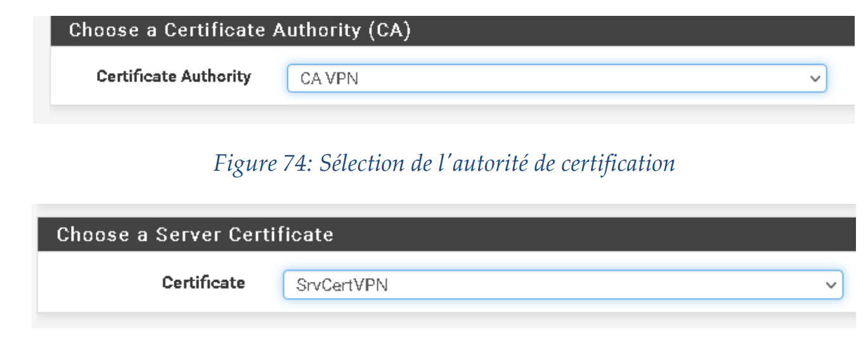Select the CA VPN value text
868x339 pixels.
pyautogui.click(x=329, y=80)
